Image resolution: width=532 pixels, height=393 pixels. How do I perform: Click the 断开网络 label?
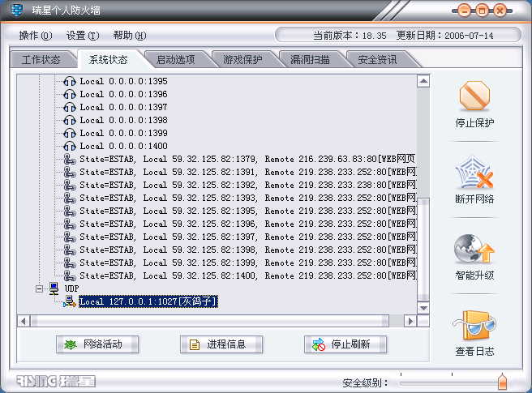pos(474,199)
